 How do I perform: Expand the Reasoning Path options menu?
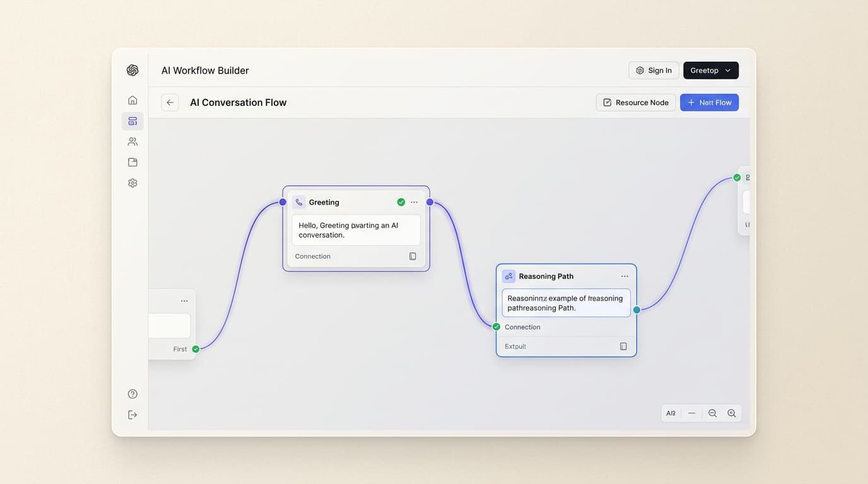[x=625, y=275]
